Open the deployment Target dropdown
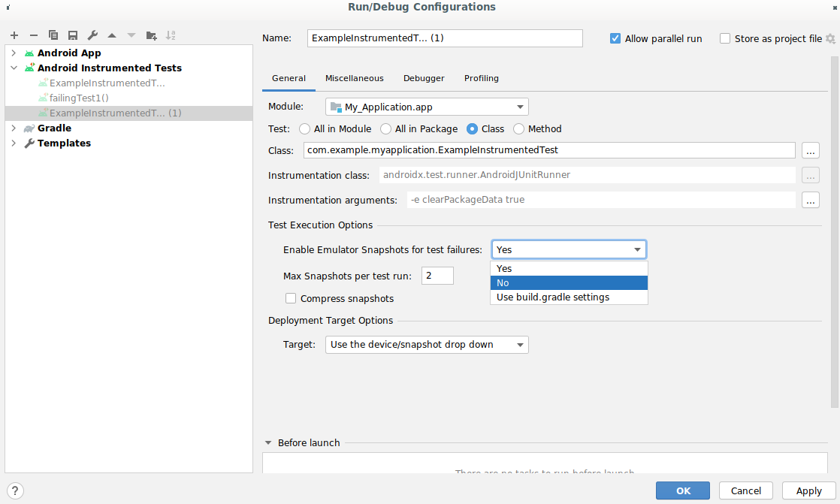The height and width of the screenshot is (504, 840). [x=427, y=345]
